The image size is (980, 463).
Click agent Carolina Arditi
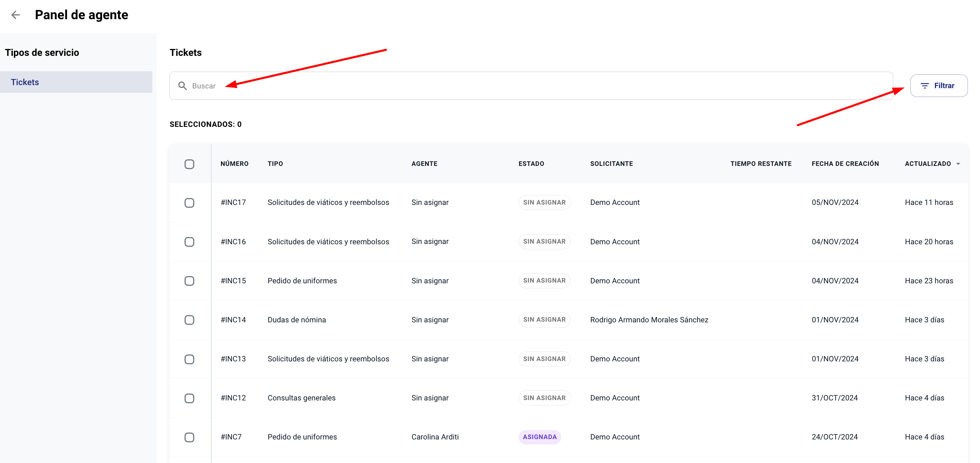(435, 437)
